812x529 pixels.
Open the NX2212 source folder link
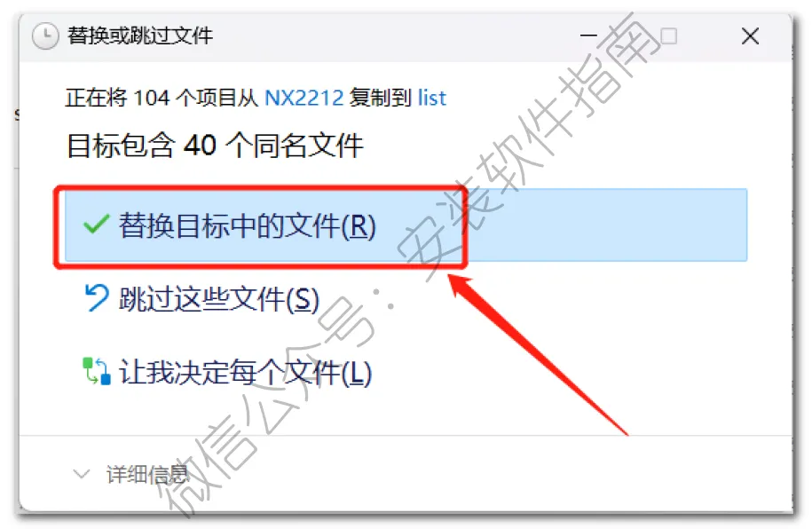(304, 98)
